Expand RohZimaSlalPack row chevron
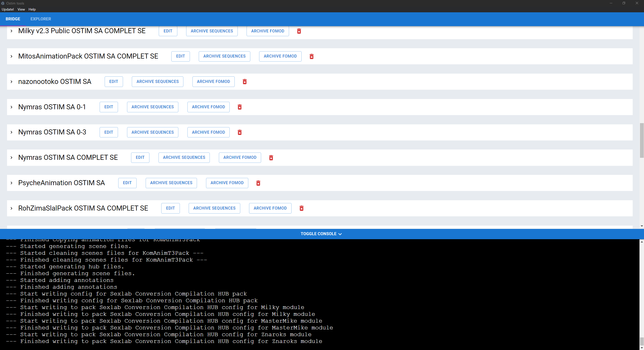 [12, 208]
